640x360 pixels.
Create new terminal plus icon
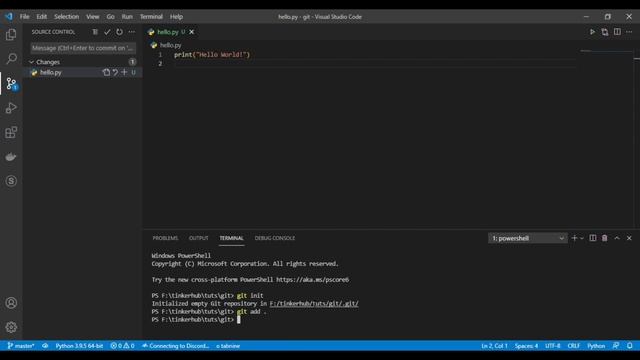point(574,238)
